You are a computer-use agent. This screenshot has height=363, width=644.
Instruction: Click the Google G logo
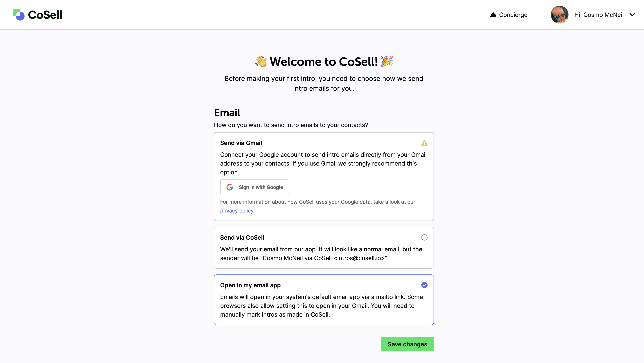pyautogui.click(x=230, y=187)
